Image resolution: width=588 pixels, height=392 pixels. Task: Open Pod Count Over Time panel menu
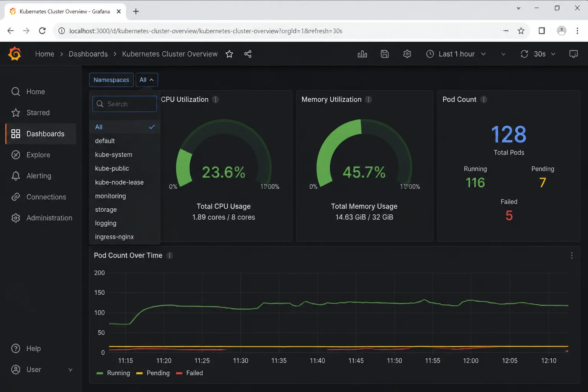point(572,255)
